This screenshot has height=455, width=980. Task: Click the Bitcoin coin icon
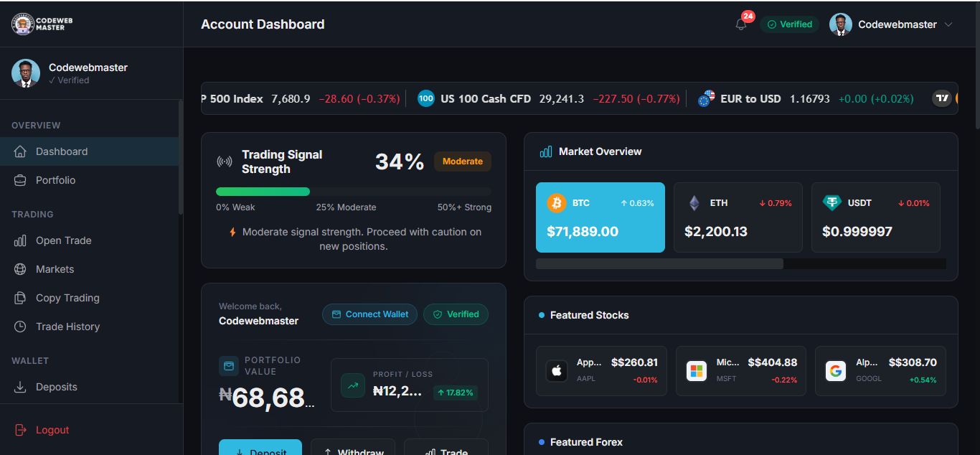tap(557, 203)
